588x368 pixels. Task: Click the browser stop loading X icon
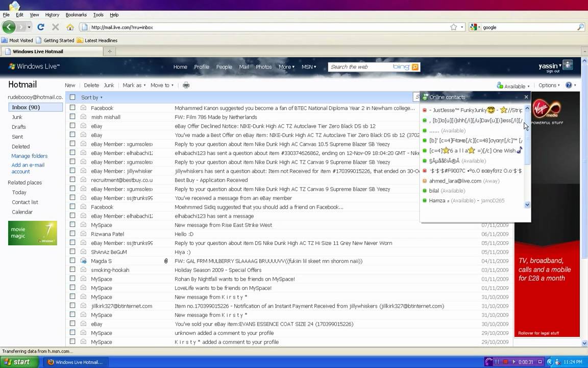pyautogui.click(x=56, y=27)
